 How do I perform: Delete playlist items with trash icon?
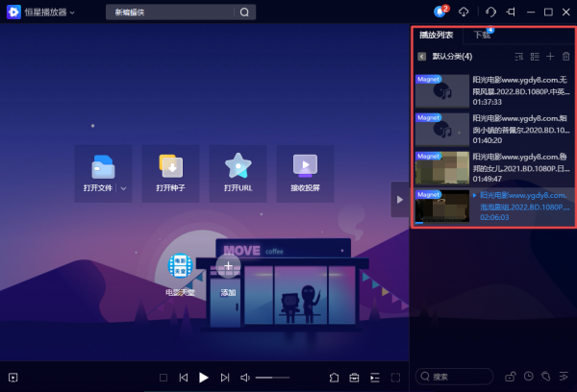tap(565, 57)
